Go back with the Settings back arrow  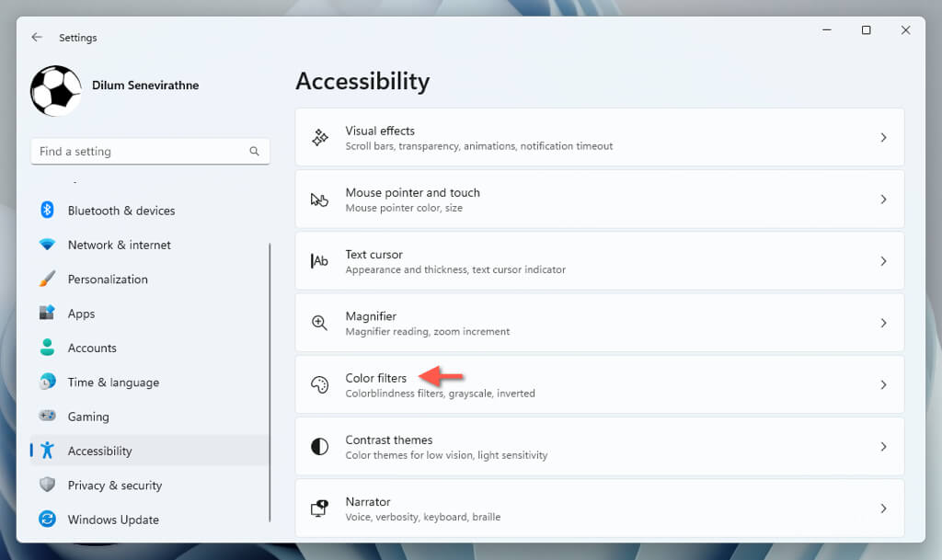click(37, 38)
